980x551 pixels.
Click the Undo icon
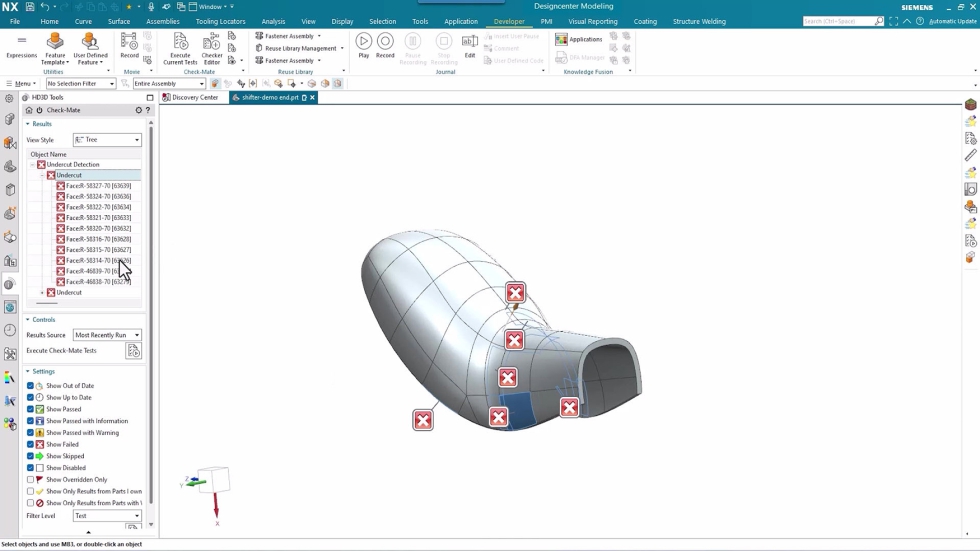[45, 6]
